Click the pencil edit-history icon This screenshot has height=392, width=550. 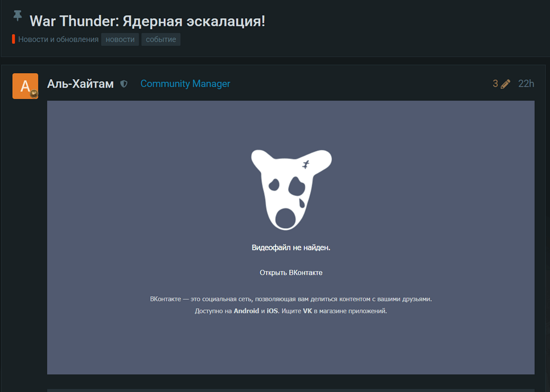point(505,84)
